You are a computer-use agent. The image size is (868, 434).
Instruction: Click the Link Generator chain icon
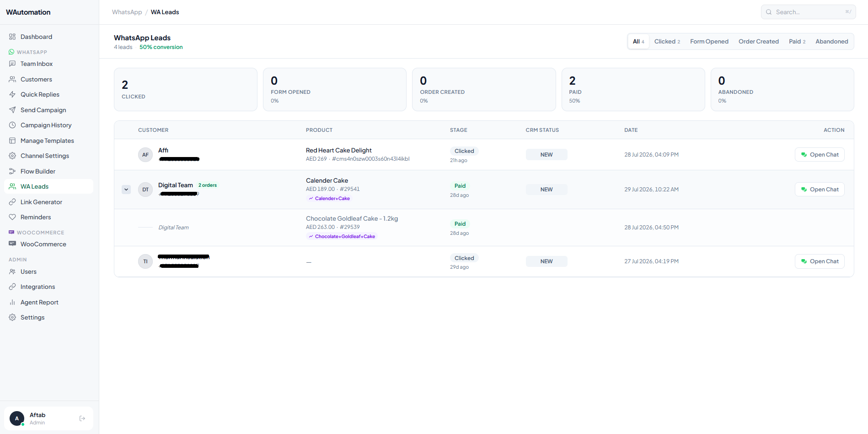pos(12,202)
